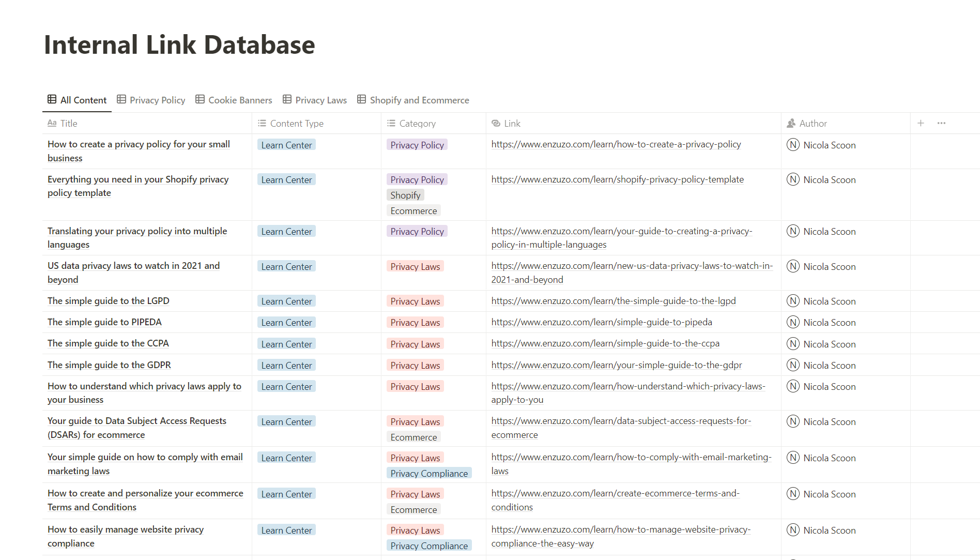The image size is (980, 560).
Task: Click the gray Shopify category tag
Action: click(x=405, y=195)
